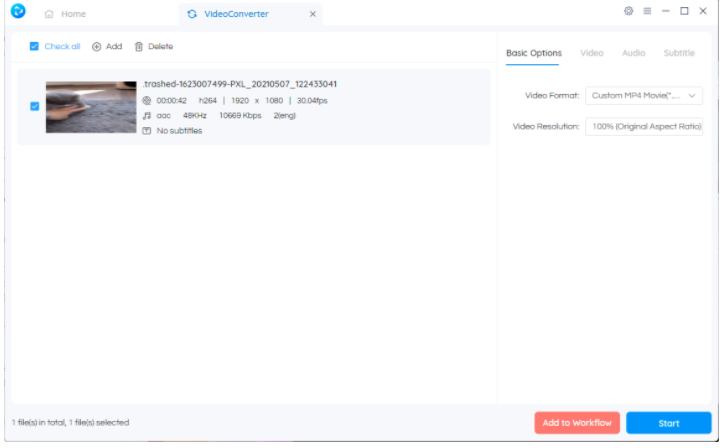Viewport: 725px width, 448px height.
Task: Switch to the Subtitle options tab
Action: tap(679, 53)
